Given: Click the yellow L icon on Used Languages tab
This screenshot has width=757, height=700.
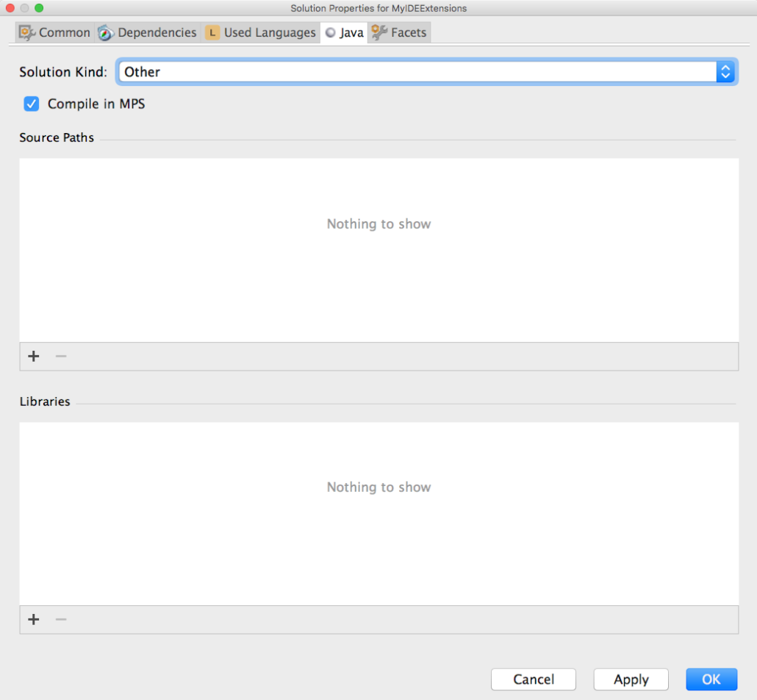Looking at the screenshot, I should point(212,32).
